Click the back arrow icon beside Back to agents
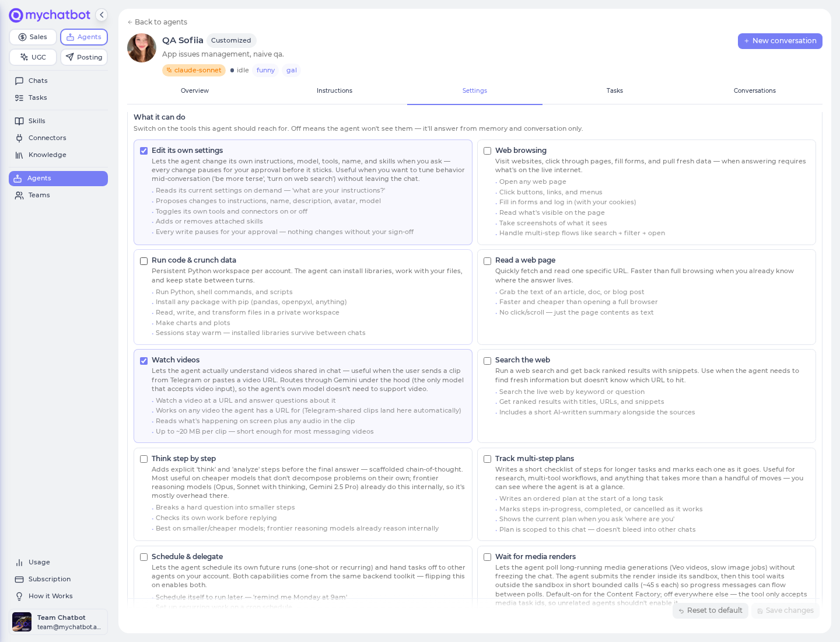Image resolution: width=840 pixels, height=642 pixels. (x=130, y=22)
